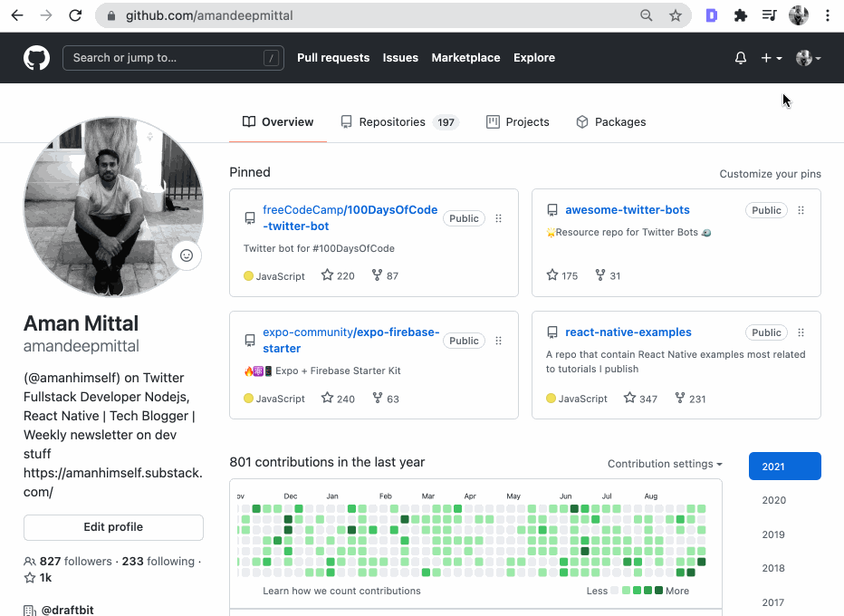The width and height of the screenshot is (844, 616).
Task: Open Explore in top navigation
Action: click(x=534, y=58)
